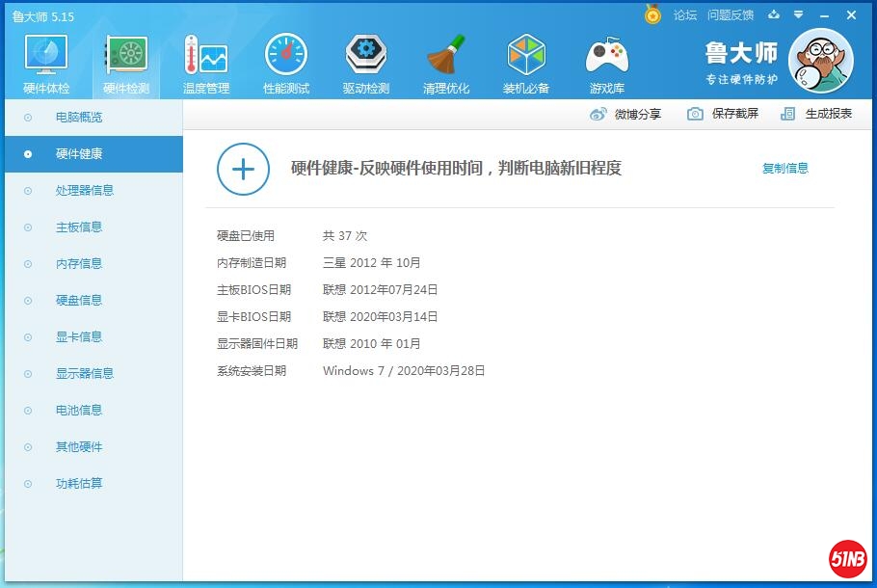Click 生成报表 to generate report
877x588 pixels.
[x=817, y=114]
